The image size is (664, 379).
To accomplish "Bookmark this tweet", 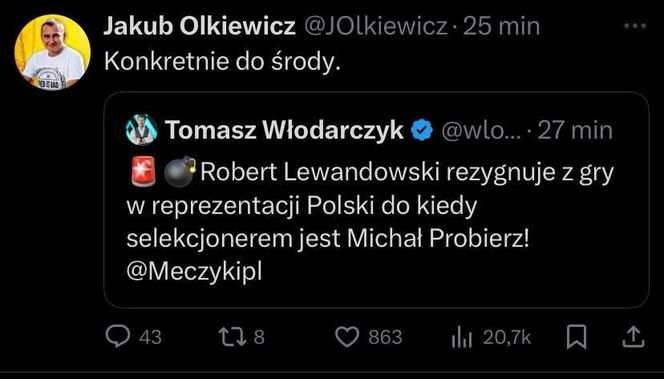I will (x=576, y=337).
